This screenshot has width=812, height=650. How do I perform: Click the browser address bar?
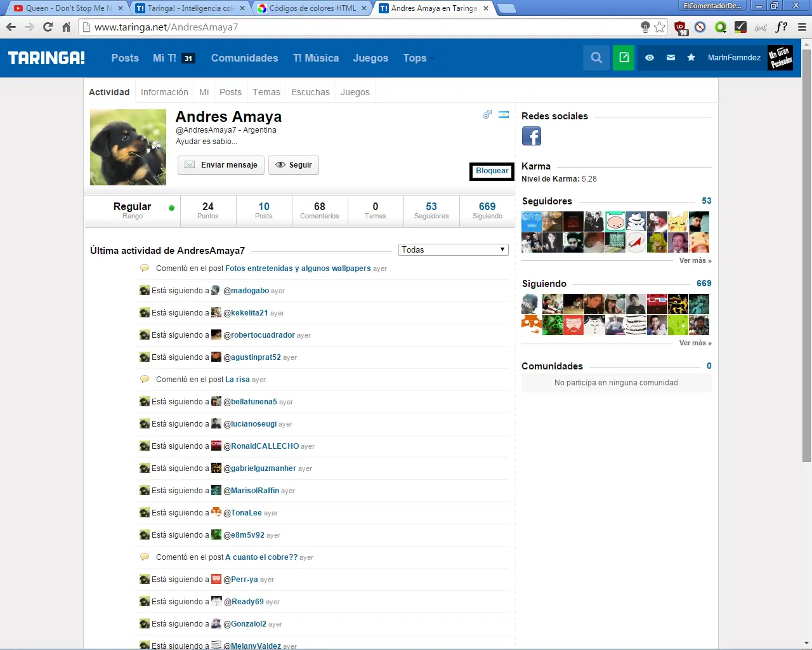coord(362,27)
